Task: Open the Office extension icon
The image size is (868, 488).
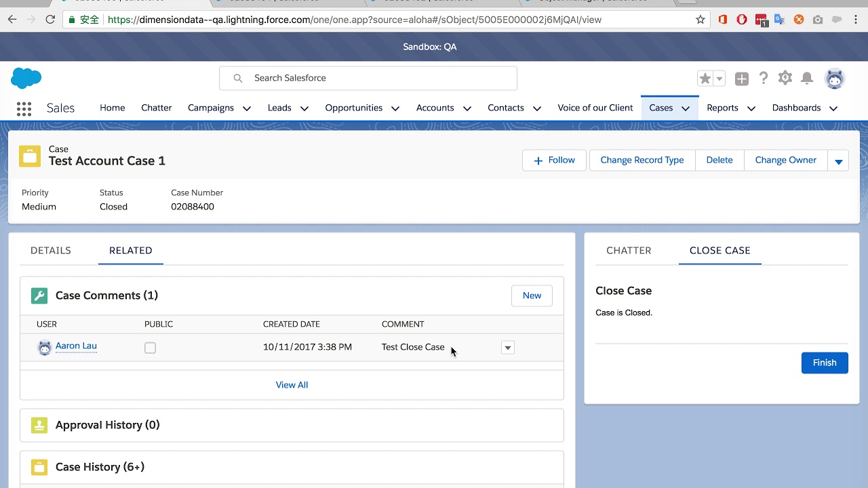Action: tap(723, 20)
